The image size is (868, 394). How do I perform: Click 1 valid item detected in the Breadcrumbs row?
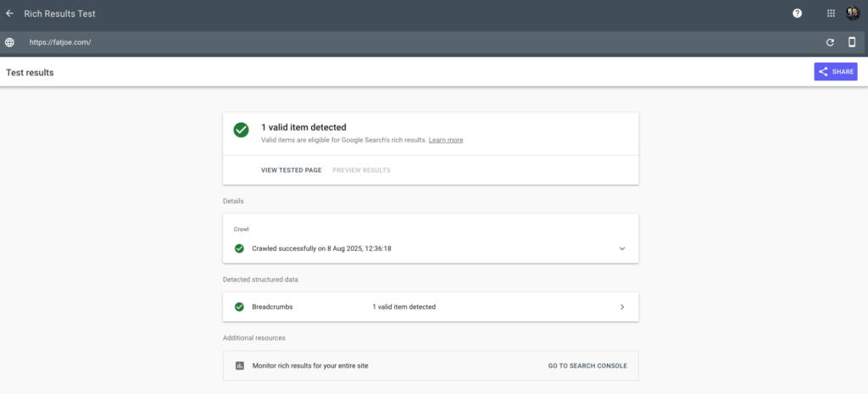[x=404, y=307]
